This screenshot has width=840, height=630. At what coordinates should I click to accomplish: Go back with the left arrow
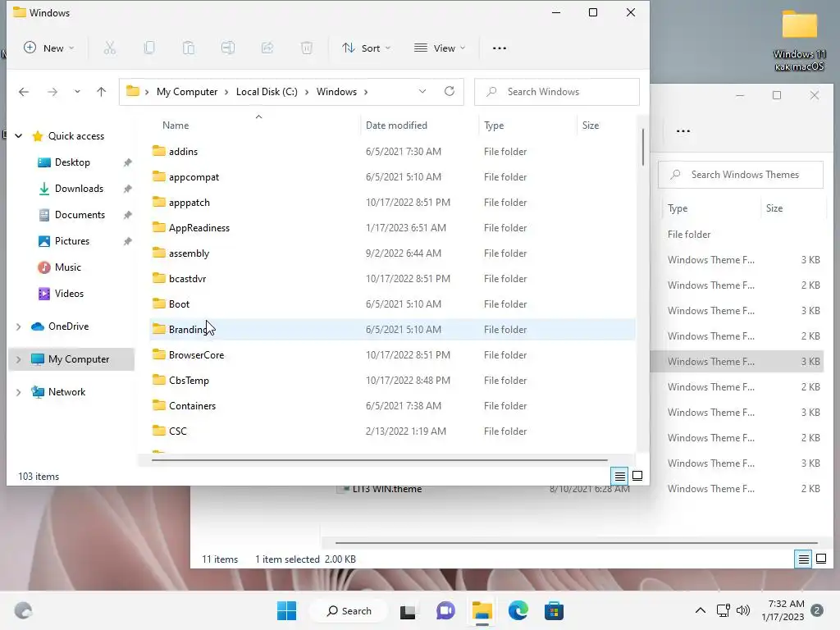click(x=24, y=92)
